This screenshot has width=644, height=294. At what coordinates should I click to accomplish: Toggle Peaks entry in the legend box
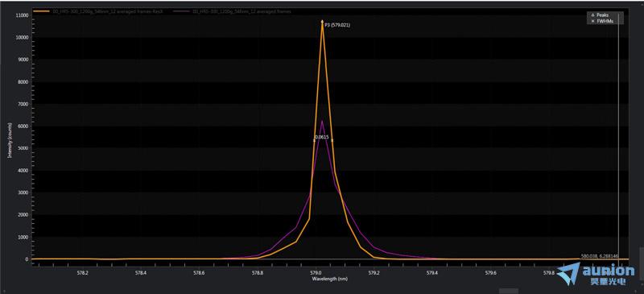point(602,15)
